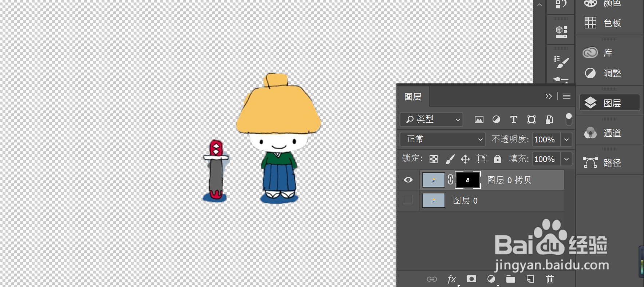Image resolution: width=644 pixels, height=287 pixels.
Task: Click the 不透明度 100% value field
Action: click(x=546, y=139)
